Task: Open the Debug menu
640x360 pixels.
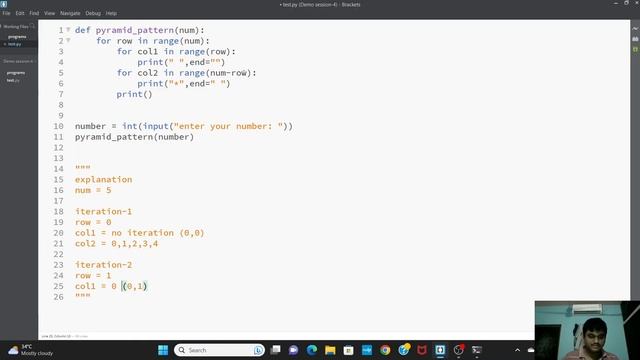Action: pos(93,13)
